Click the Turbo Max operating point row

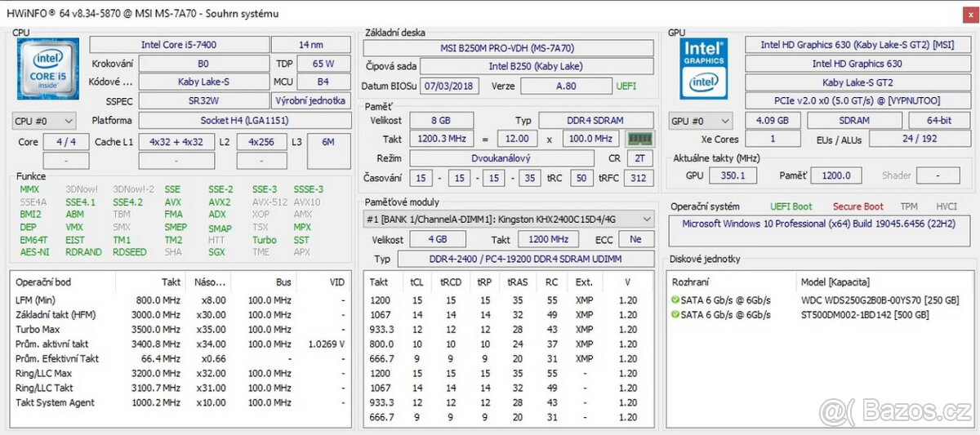pos(180,329)
